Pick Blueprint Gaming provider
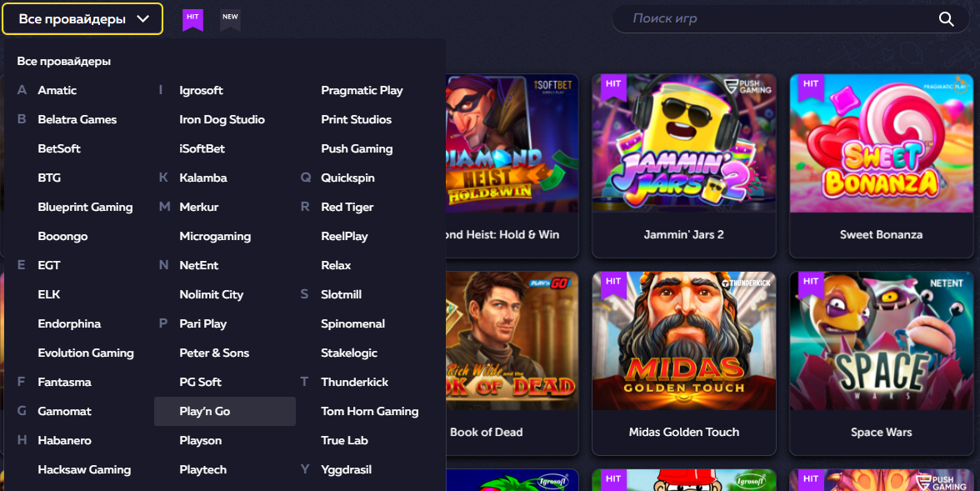 click(x=85, y=207)
